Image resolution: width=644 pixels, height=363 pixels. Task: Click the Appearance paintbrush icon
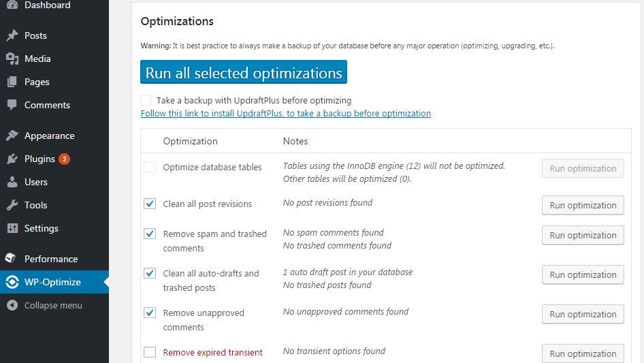(x=12, y=136)
